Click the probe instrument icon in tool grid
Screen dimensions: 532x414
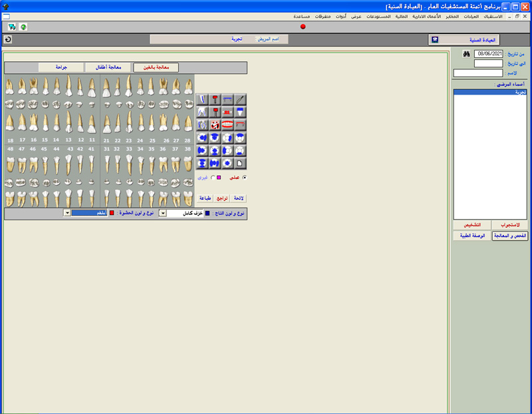tap(240, 99)
